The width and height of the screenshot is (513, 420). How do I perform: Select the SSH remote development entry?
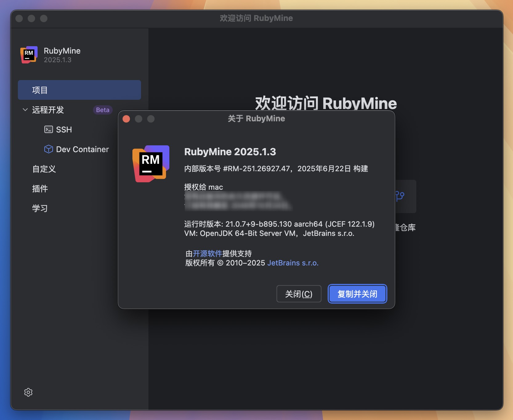tap(64, 130)
